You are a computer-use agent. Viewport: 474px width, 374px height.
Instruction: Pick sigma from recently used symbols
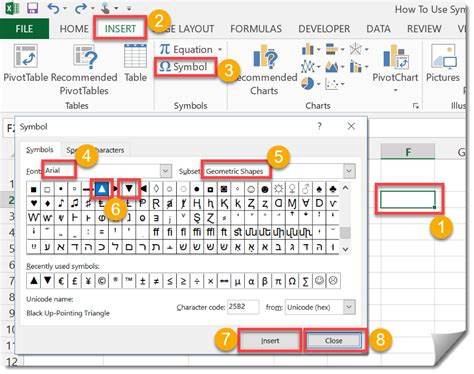[305, 281]
